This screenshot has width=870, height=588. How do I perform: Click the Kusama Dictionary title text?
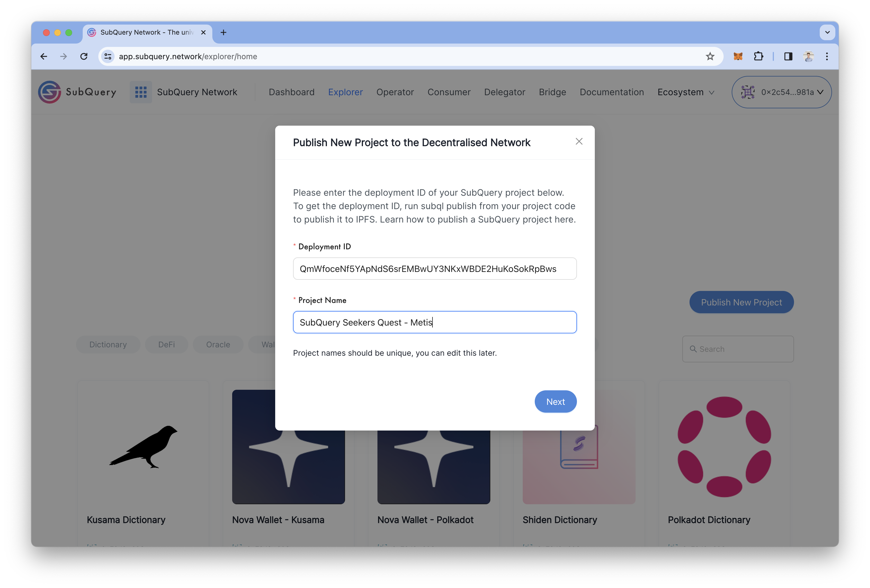(126, 520)
